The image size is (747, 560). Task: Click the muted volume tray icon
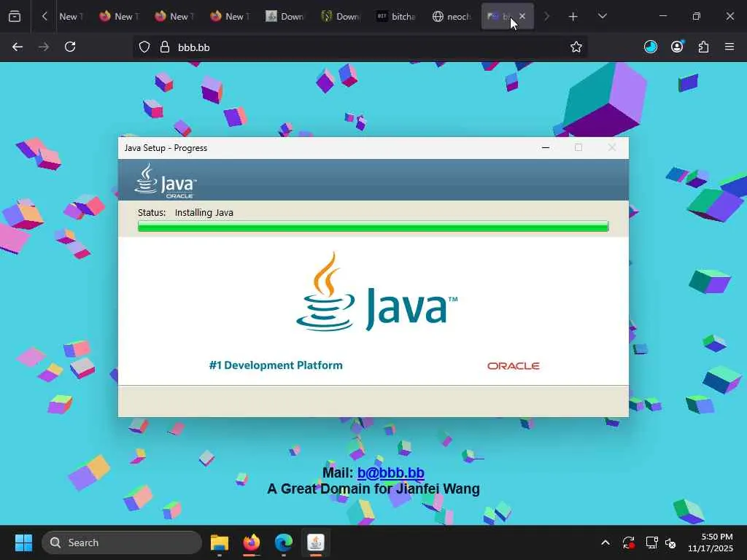click(x=671, y=542)
